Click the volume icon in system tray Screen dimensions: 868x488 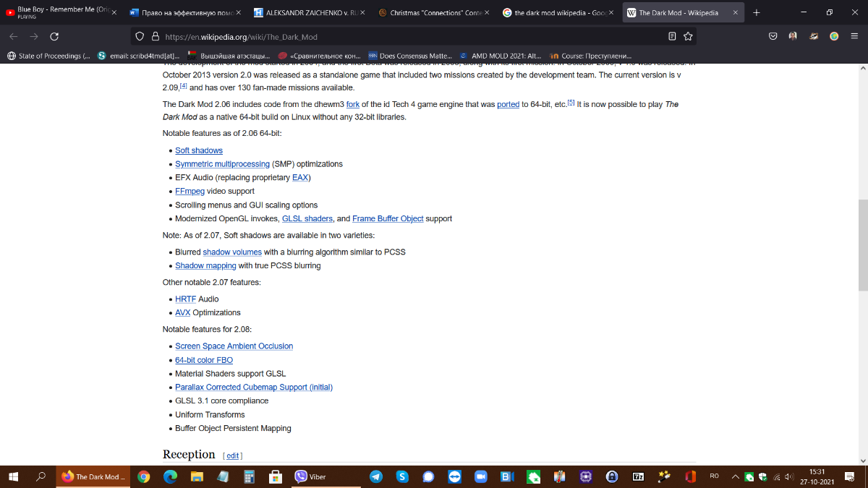[789, 477]
